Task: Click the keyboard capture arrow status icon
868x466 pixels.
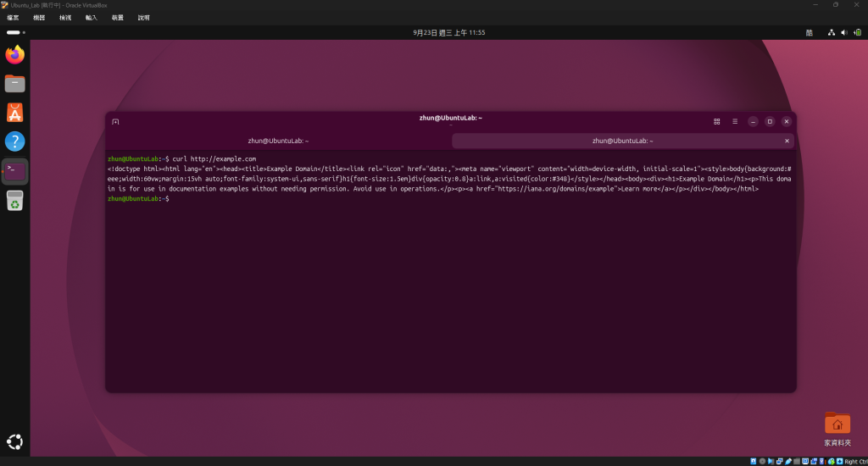Action: (839, 461)
